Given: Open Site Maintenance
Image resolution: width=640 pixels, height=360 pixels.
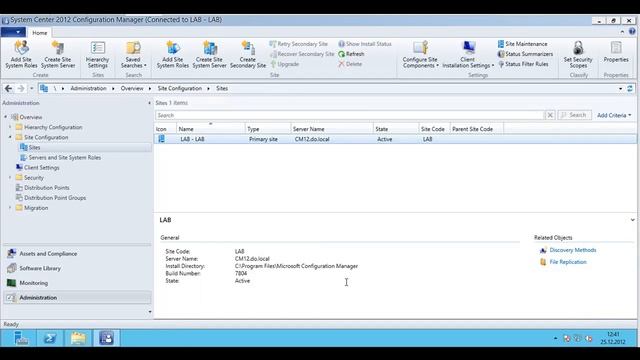Looking at the screenshot, I should coord(522,44).
